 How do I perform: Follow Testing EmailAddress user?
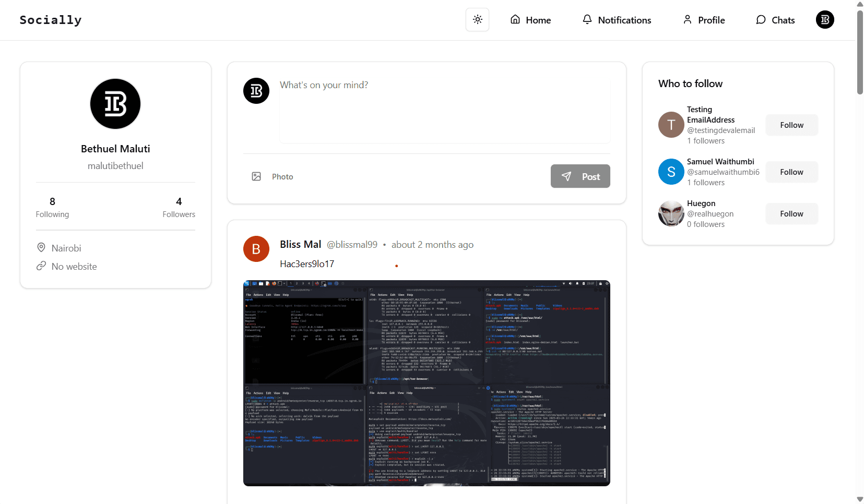point(791,125)
